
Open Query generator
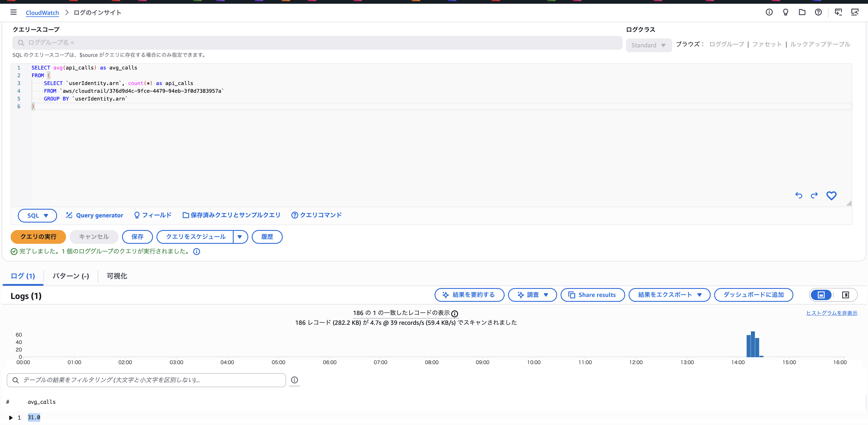click(x=95, y=215)
